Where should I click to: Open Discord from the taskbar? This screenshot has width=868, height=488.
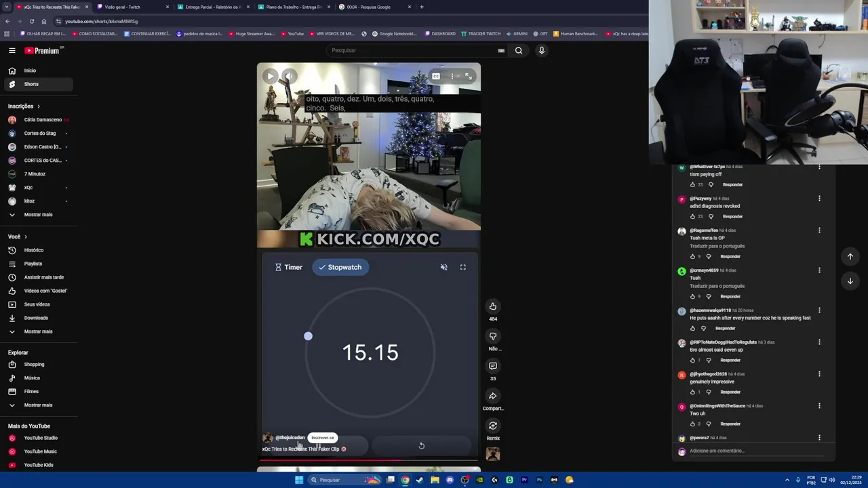(450, 480)
